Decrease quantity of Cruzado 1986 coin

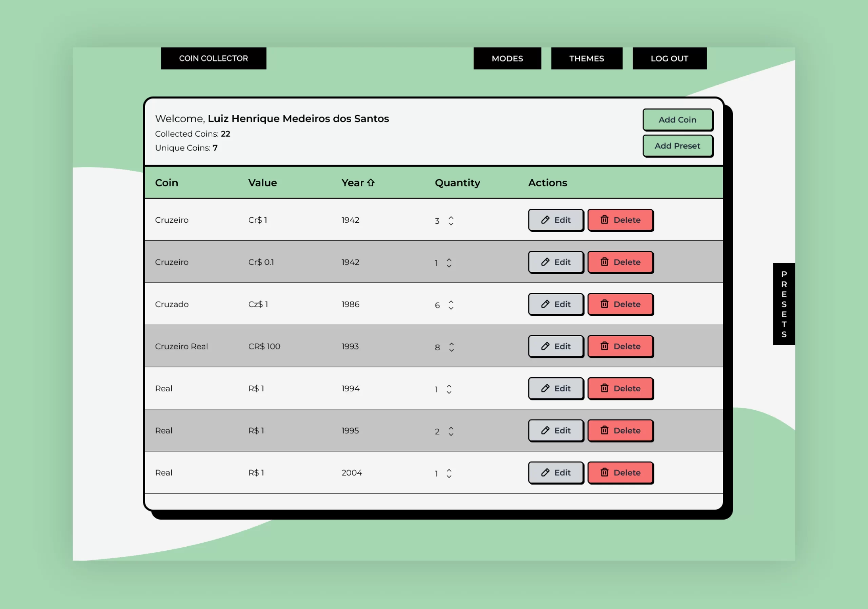click(x=451, y=308)
